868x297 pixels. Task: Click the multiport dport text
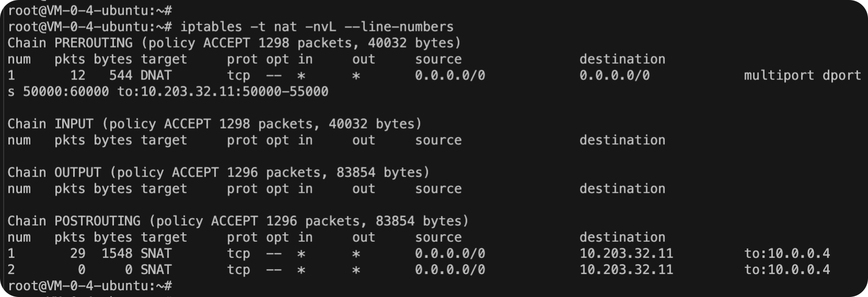pyautogui.click(x=802, y=75)
